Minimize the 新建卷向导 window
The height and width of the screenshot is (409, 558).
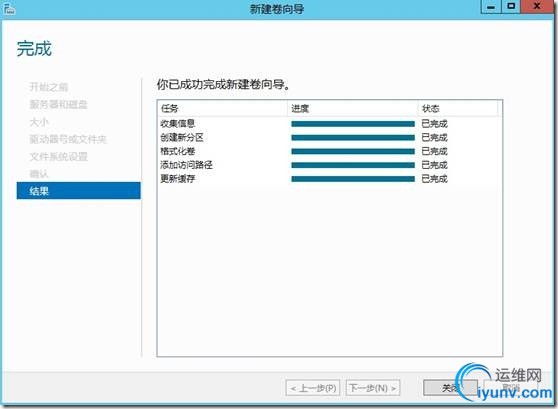tap(491, 7)
